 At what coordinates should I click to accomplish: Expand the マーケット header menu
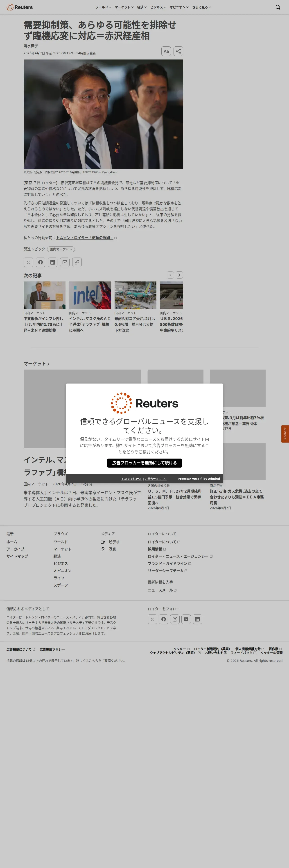124,7
